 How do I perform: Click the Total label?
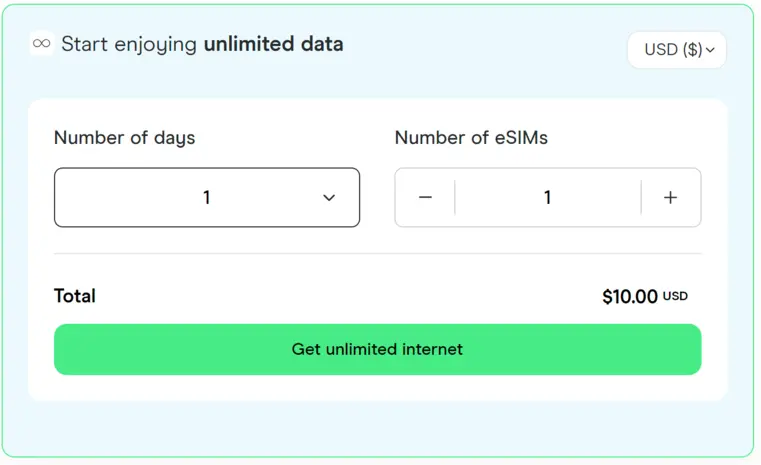(x=75, y=296)
